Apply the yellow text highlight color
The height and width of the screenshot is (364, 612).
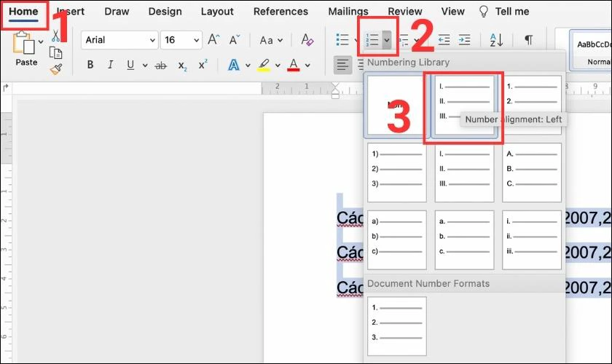[264, 65]
